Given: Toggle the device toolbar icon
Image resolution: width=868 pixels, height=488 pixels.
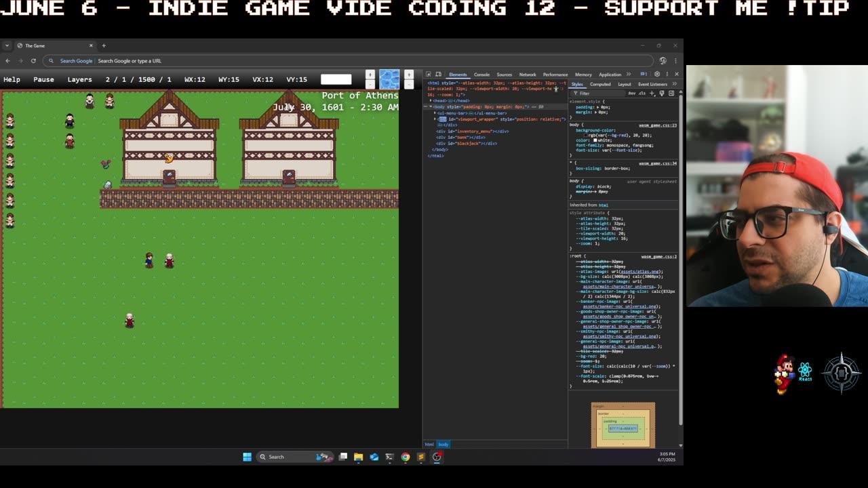Looking at the screenshot, I should pos(438,75).
